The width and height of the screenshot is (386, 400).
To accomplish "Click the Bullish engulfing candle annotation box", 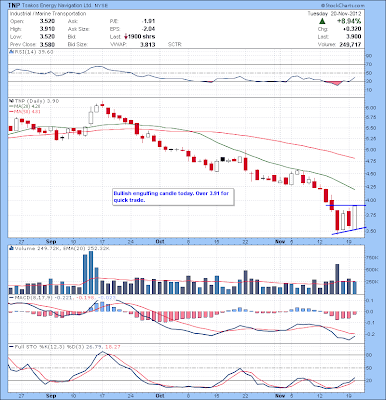I will pos(173,197).
